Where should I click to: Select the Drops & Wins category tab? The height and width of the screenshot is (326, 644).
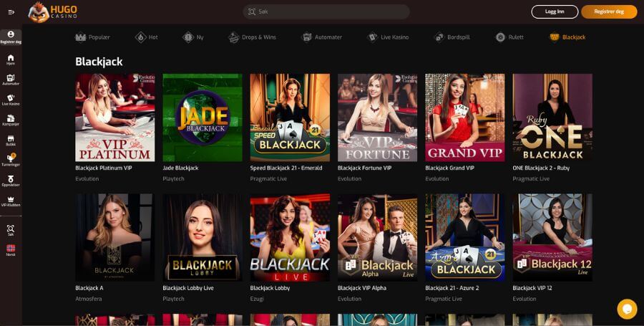(252, 37)
